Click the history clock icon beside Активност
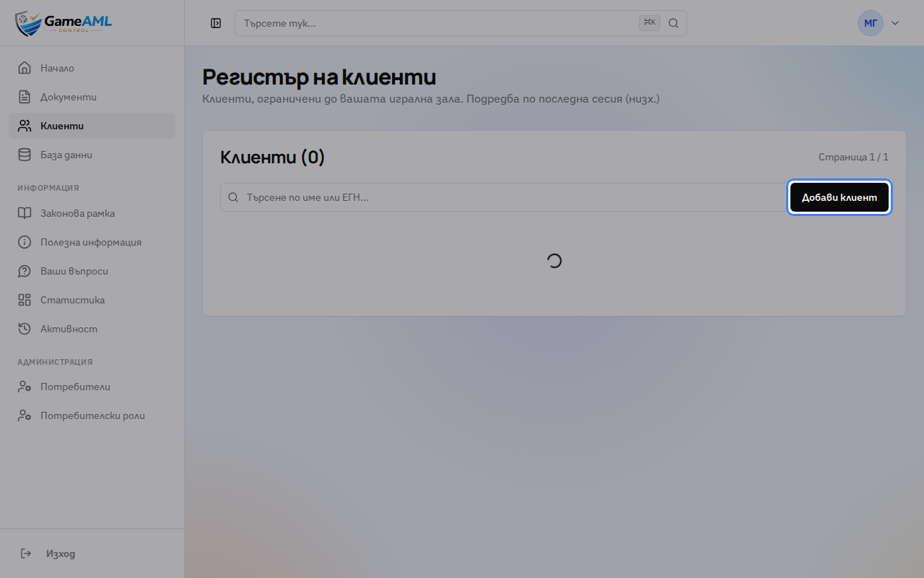Image resolution: width=924 pixels, height=578 pixels. 25,329
